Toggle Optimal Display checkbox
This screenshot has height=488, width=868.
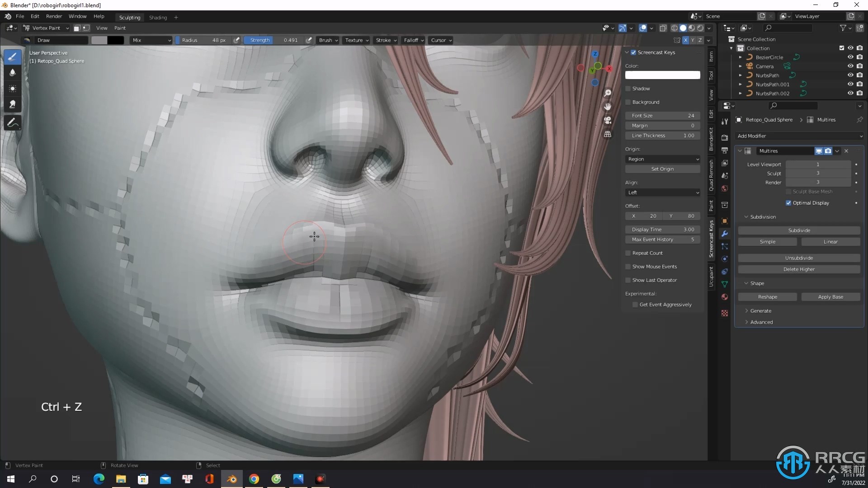coord(789,202)
